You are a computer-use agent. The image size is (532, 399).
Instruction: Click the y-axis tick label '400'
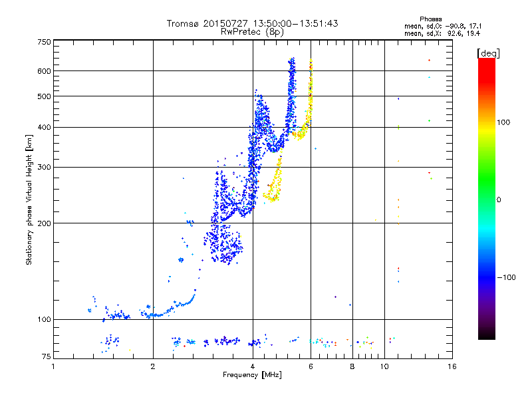coord(44,127)
